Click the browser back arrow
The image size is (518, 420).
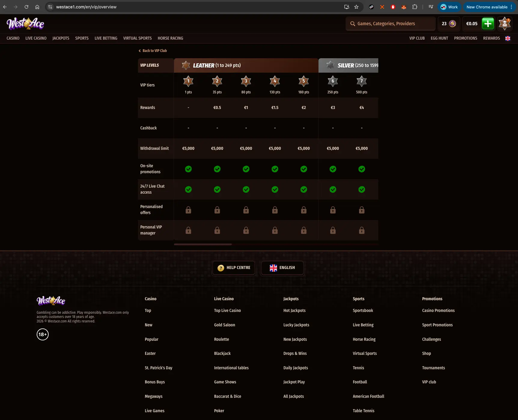[x=5, y=7]
